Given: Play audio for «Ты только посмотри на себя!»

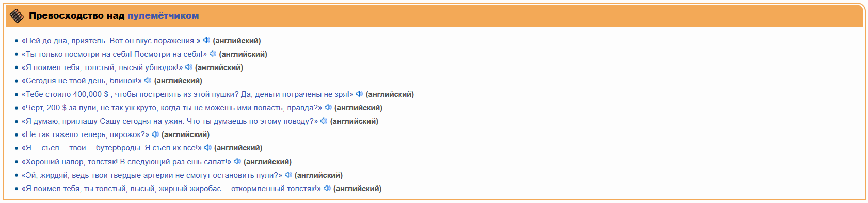Looking at the screenshot, I should [x=213, y=54].
